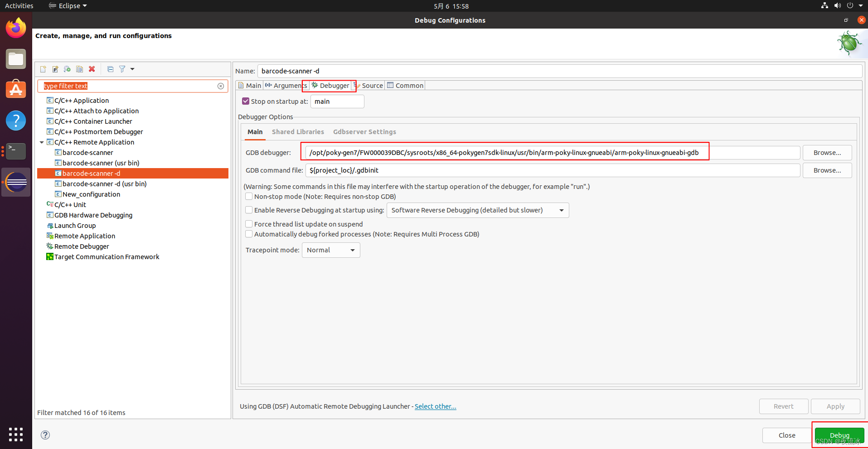
Task: Follow the Select other launcher link
Action: (x=435, y=406)
